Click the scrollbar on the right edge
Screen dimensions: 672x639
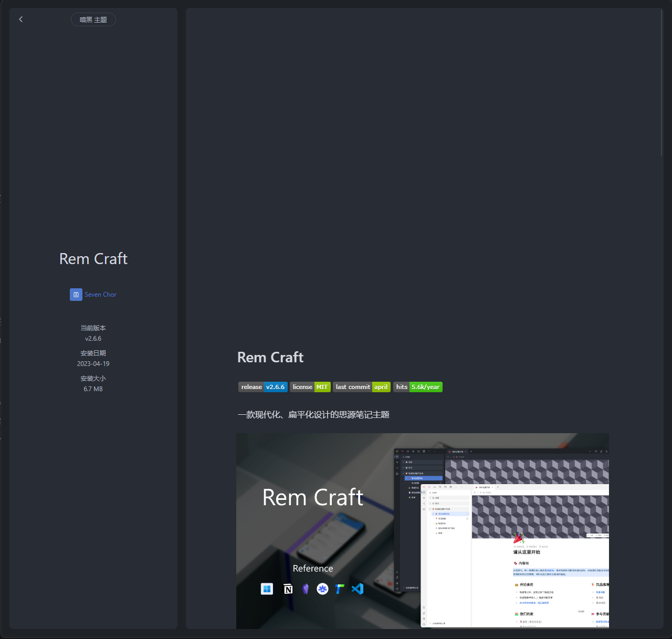click(x=663, y=84)
